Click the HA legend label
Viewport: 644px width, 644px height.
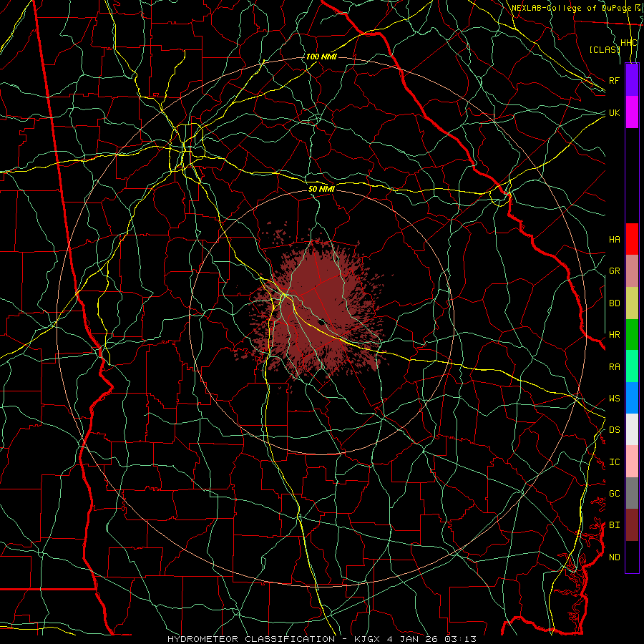(614, 239)
